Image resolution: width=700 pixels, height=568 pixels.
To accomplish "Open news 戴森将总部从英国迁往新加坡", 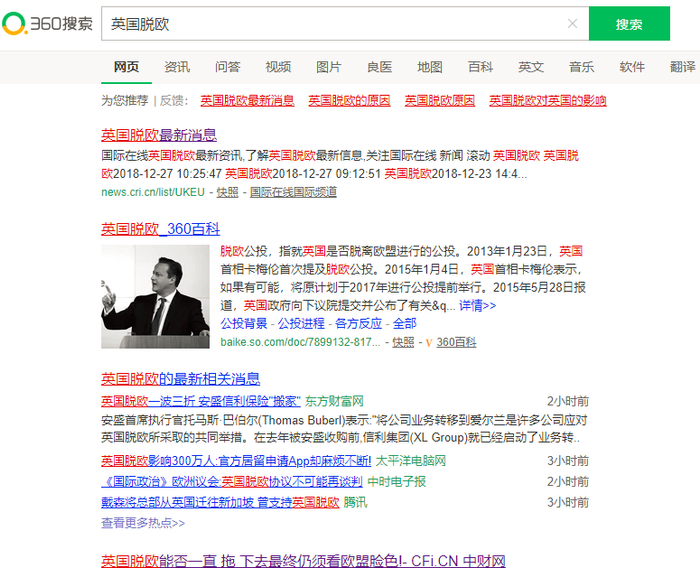I will pyautogui.click(x=220, y=502).
